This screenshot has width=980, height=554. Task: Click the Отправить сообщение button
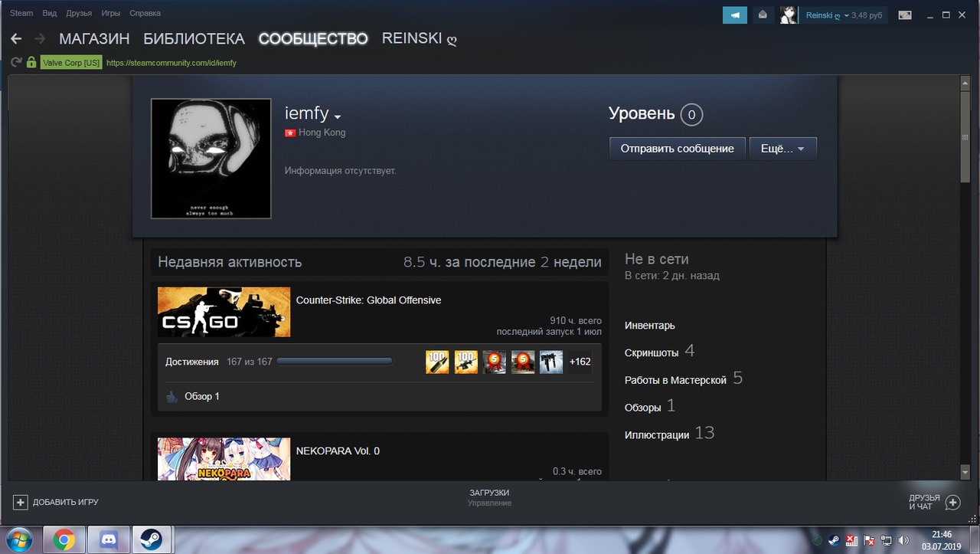tap(678, 149)
